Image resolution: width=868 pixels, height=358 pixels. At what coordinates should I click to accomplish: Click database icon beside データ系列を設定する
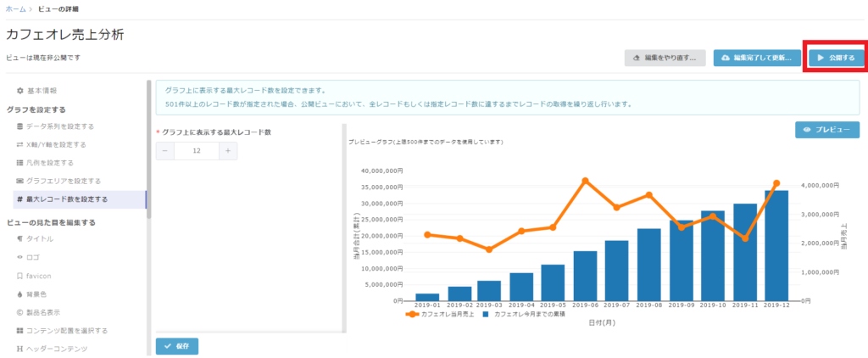[20, 126]
